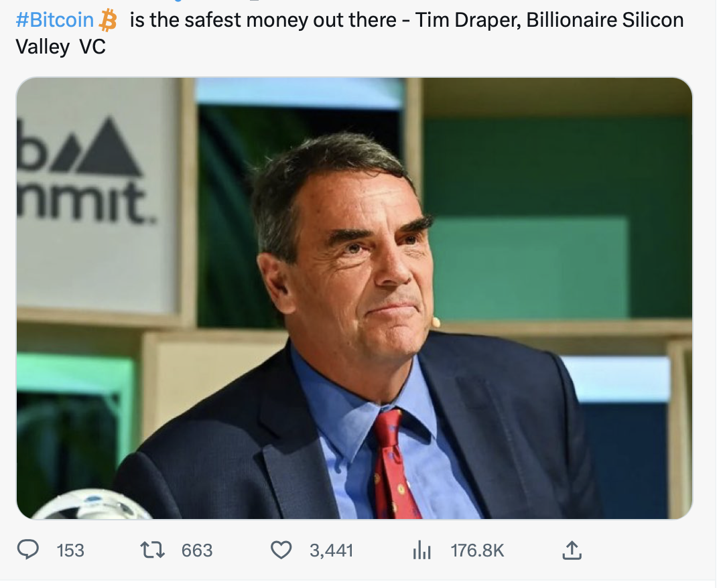Click the headset microphone tip in the photo
Viewport: 721px width, 588px height.
pos(436,322)
